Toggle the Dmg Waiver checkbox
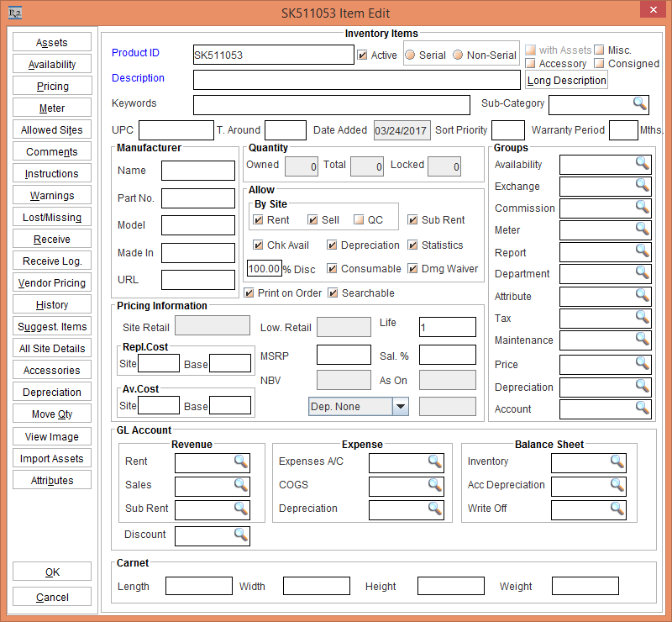Screen dimensions: 672x622 [x=412, y=268]
